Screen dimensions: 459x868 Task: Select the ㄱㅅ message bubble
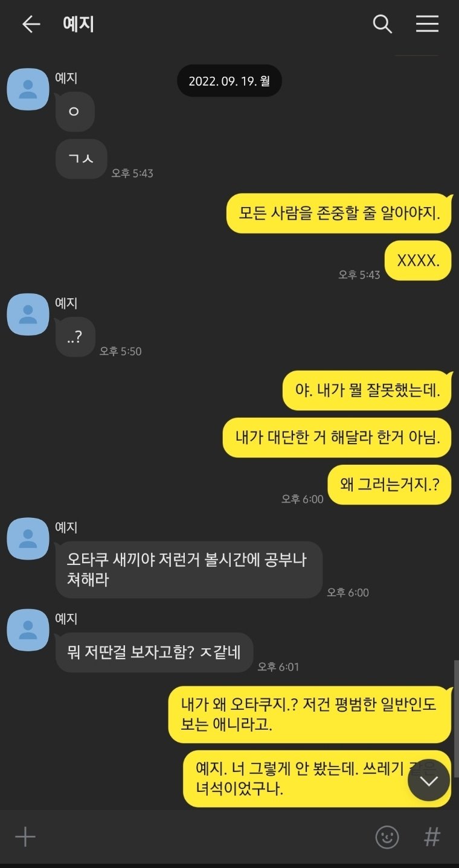(x=82, y=159)
